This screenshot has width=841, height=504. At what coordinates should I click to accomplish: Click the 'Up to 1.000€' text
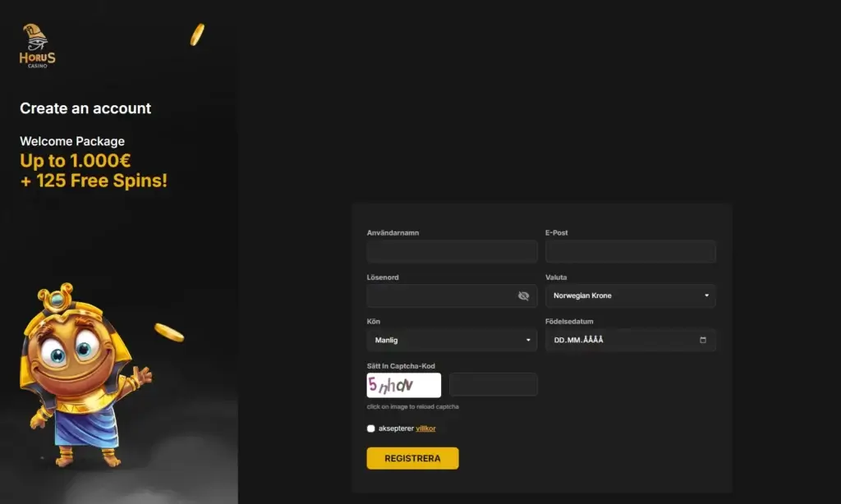coord(75,161)
